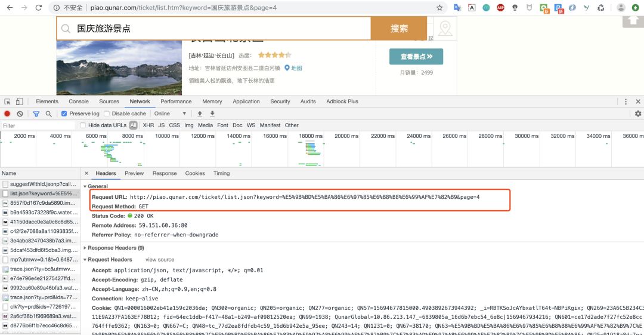
Task: Open DevTools three-dot menu
Action: pyautogui.click(x=626, y=102)
